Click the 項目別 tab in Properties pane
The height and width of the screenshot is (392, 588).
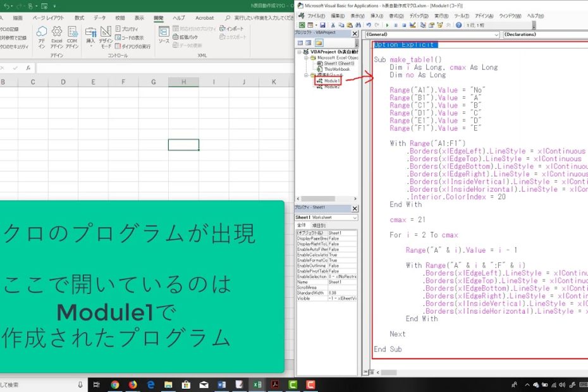point(319,225)
